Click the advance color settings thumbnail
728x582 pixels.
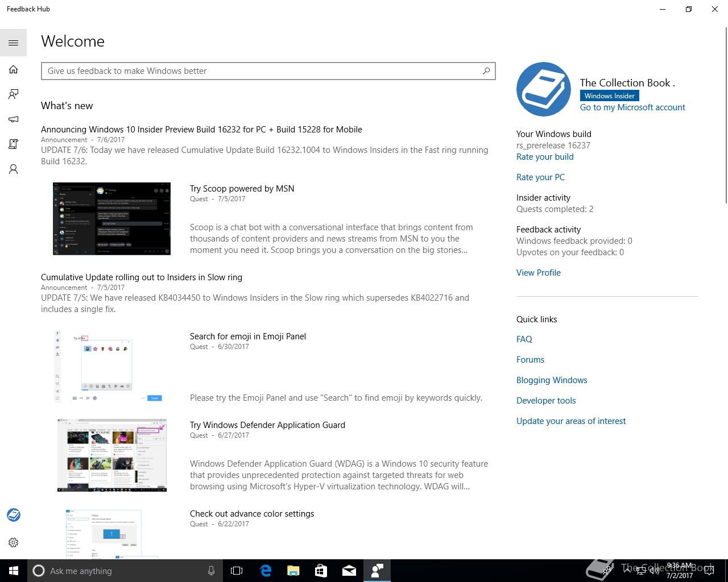click(x=111, y=534)
